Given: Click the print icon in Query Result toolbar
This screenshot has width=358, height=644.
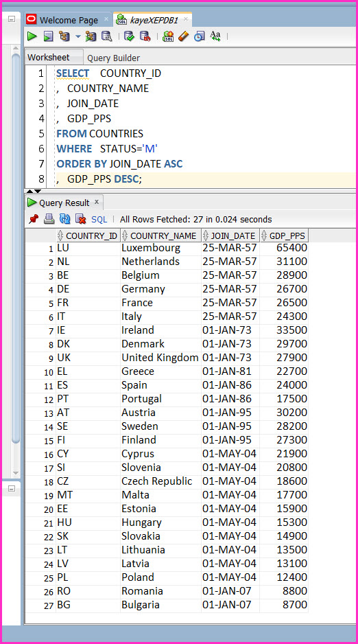Looking at the screenshot, I should tap(49, 219).
